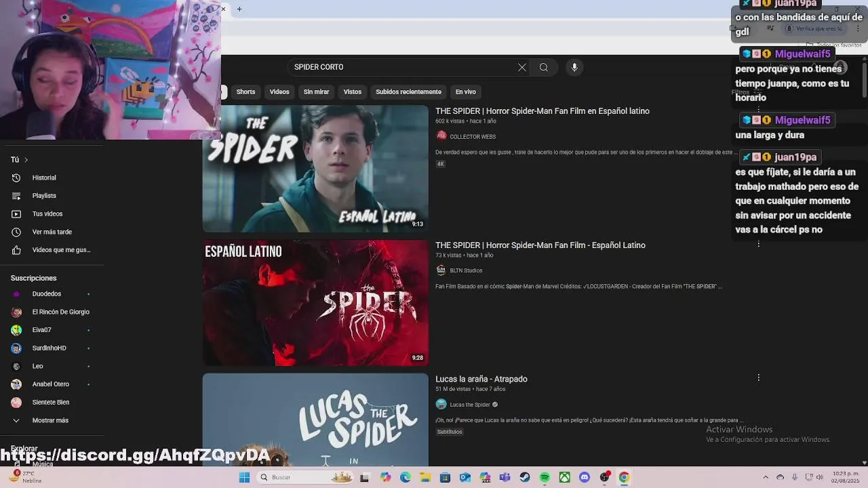This screenshot has width=868, height=488.
Task: Open Sientete Bien channel subscription
Action: (x=52, y=403)
